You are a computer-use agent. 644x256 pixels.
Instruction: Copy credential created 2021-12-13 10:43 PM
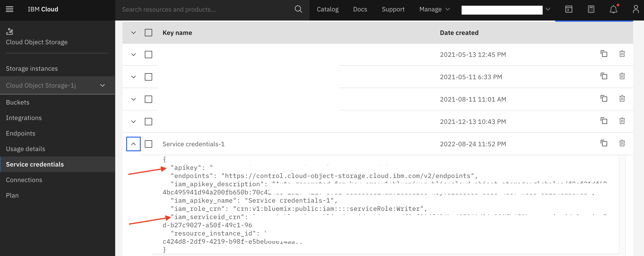click(604, 121)
